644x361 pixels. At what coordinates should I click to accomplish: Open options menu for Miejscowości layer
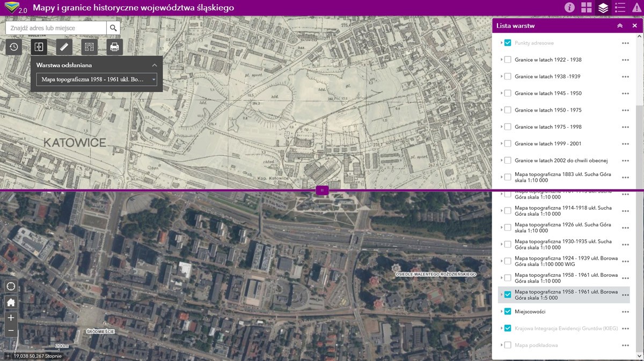coord(625,312)
